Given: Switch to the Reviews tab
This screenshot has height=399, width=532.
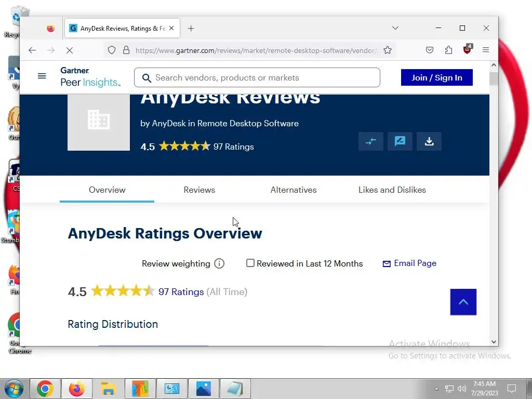Looking at the screenshot, I should click(199, 190).
